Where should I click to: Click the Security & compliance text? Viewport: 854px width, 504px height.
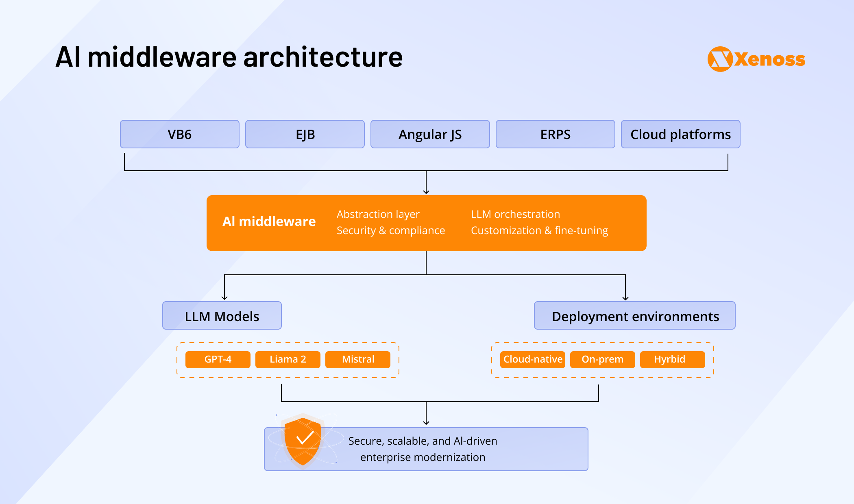391,230
